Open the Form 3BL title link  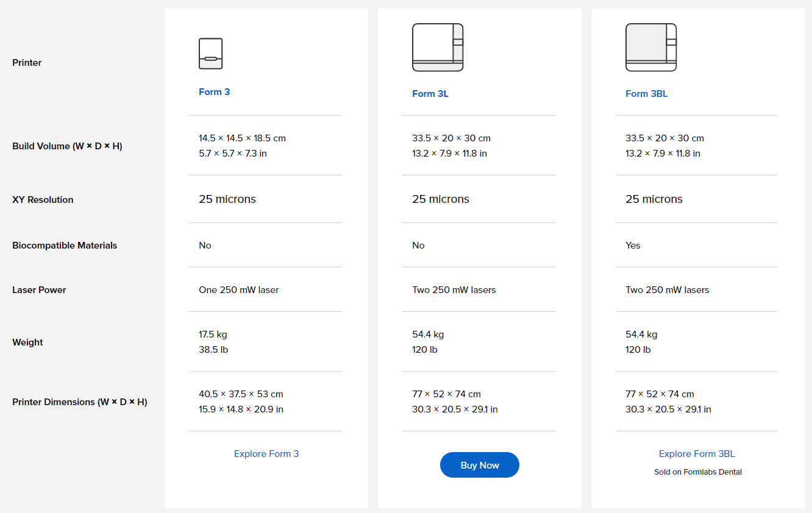coord(646,94)
